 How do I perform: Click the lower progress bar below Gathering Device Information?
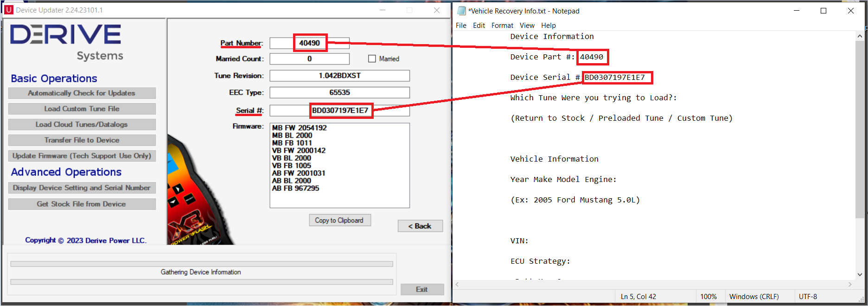202,282
